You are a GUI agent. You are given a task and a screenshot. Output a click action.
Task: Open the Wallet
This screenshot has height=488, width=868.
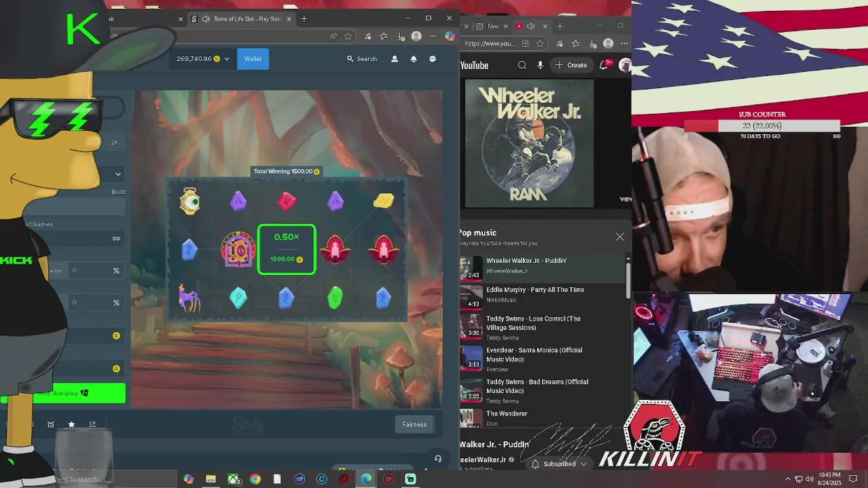click(x=253, y=59)
